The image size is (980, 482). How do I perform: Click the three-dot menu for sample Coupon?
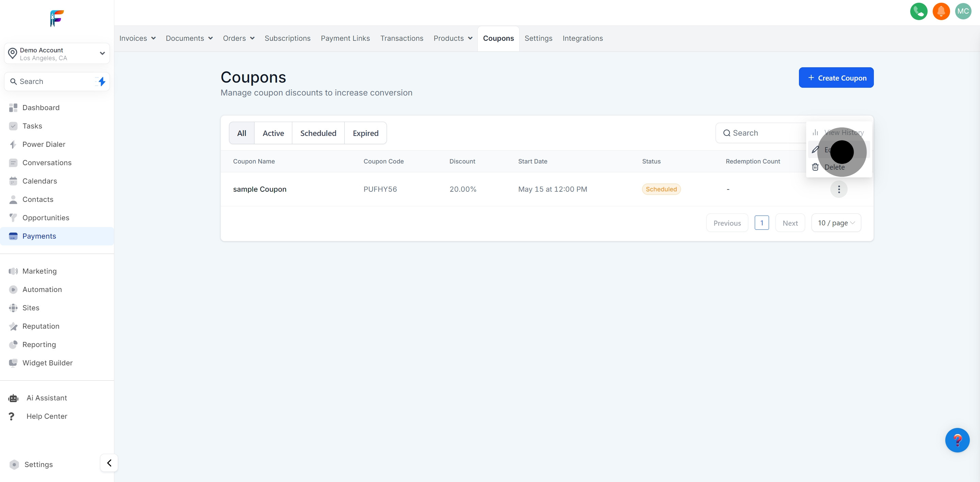pos(838,189)
